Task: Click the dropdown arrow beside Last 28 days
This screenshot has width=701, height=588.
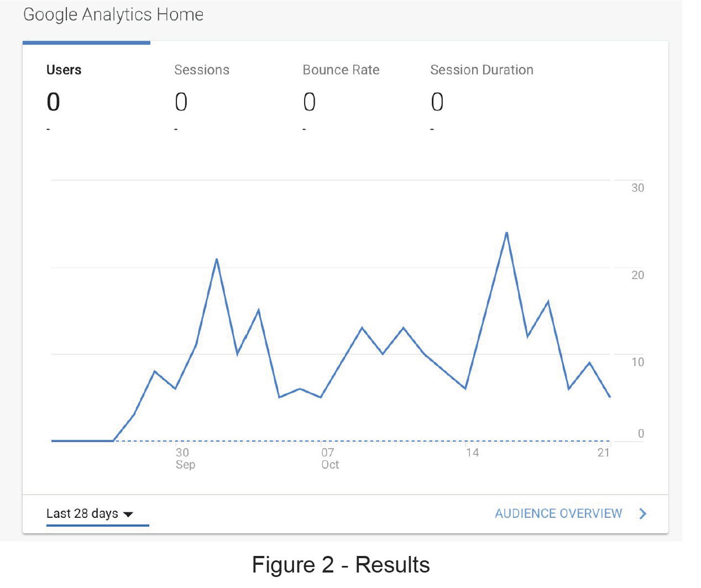Action: pyautogui.click(x=128, y=514)
